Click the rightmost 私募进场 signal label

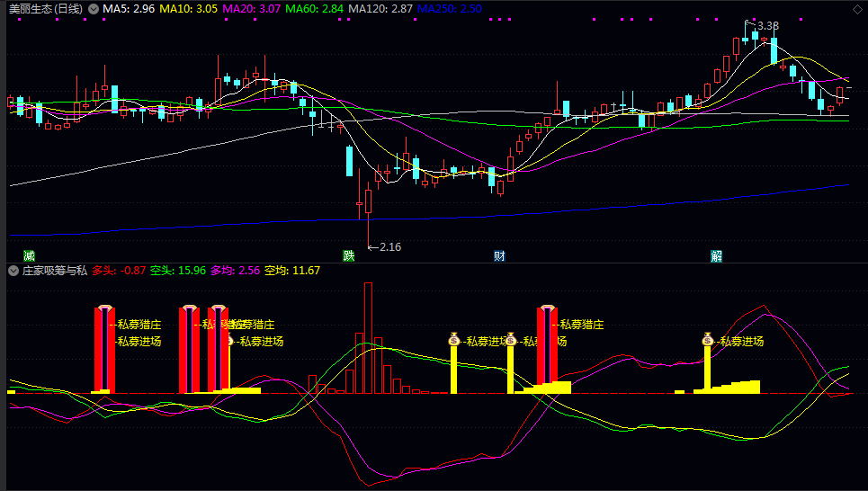742,342
